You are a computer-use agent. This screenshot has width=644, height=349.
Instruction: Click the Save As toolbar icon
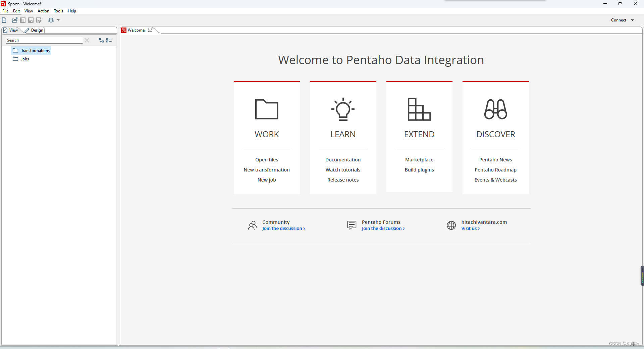pos(39,20)
